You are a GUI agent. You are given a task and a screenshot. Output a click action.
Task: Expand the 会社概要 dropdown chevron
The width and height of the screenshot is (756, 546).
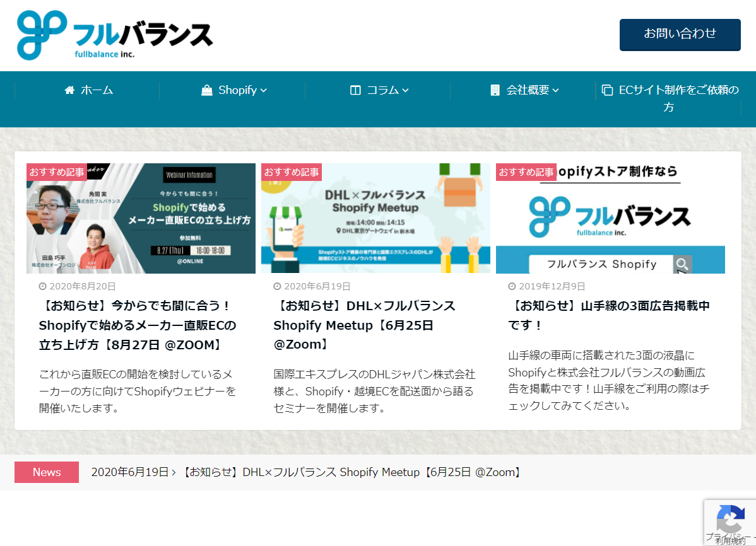pyautogui.click(x=556, y=90)
